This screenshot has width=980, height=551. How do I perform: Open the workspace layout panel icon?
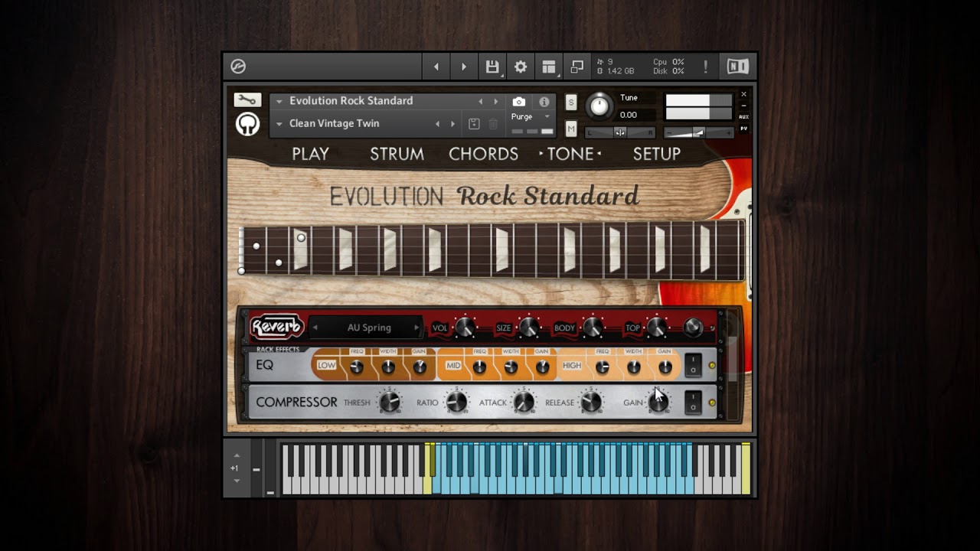(549, 67)
